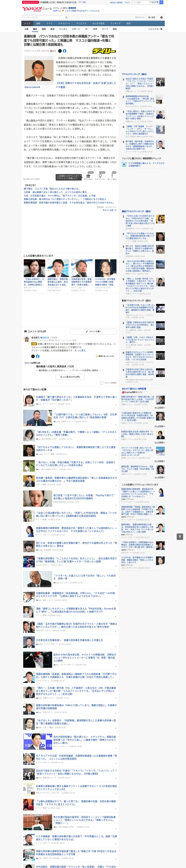The height and width of the screenshot is (868, 186).
Task: Open the エキスパート tab
Action: (x=64, y=23)
